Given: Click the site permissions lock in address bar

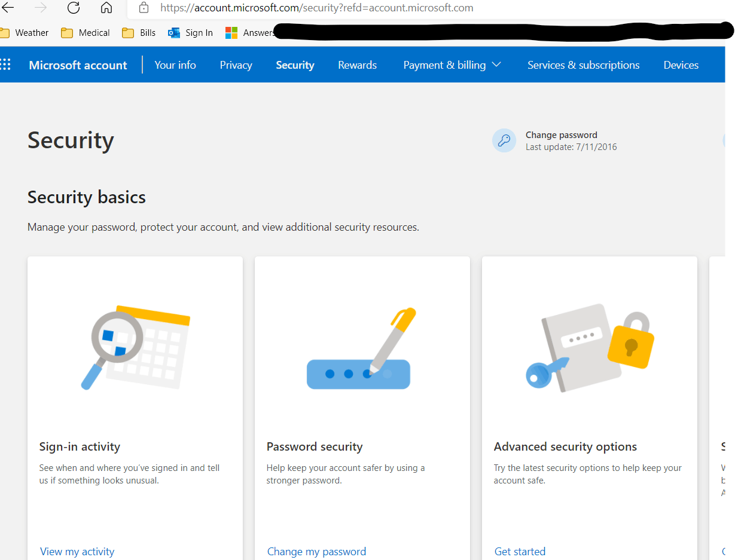Looking at the screenshot, I should pos(143,8).
